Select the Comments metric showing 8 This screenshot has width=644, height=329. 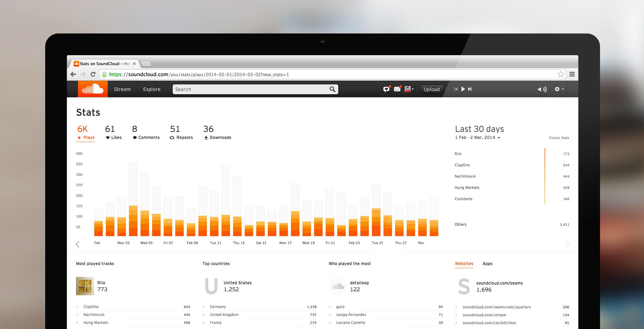[146, 133]
